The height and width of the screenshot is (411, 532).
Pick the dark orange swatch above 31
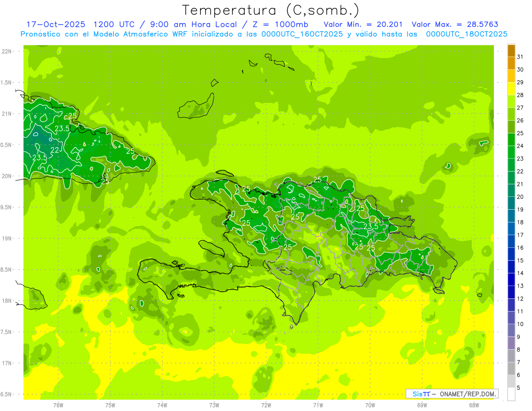pos(511,51)
